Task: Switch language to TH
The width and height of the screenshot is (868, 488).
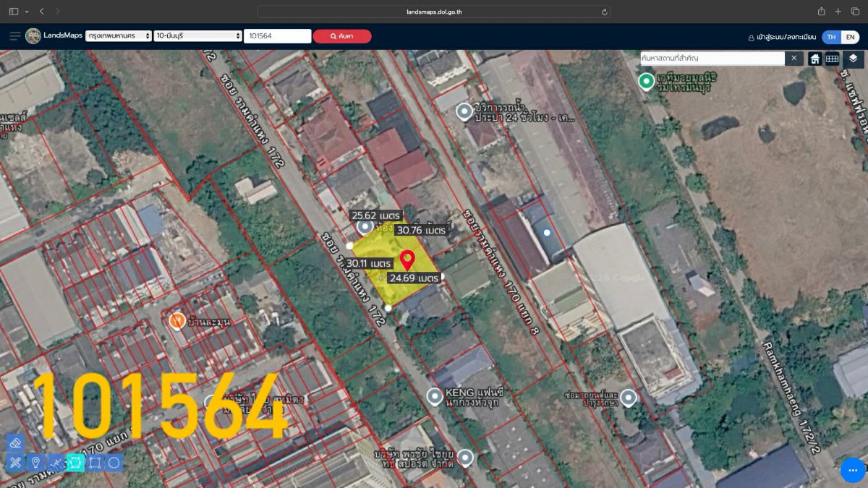Action: tap(831, 37)
